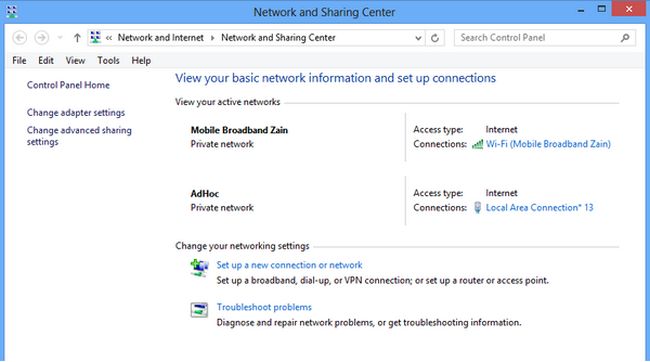The image size is (650, 362).
Task: Click the Wi-Fi signal strength icon
Action: 478,144
